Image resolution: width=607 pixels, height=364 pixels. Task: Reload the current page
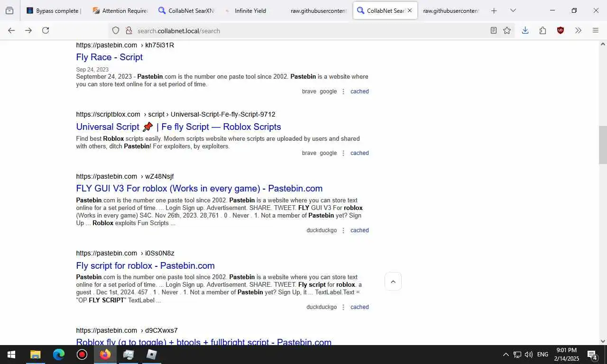tap(46, 30)
